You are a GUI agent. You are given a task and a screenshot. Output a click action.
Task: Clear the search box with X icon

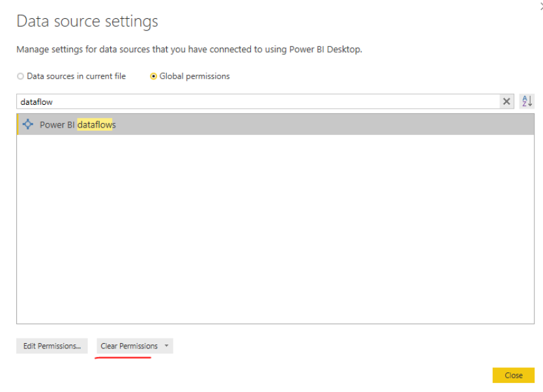coord(506,102)
